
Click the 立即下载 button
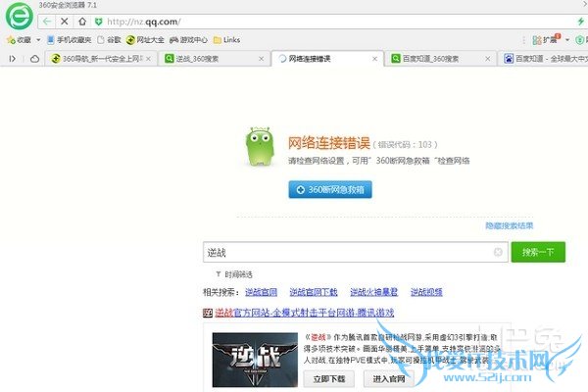tap(329, 379)
